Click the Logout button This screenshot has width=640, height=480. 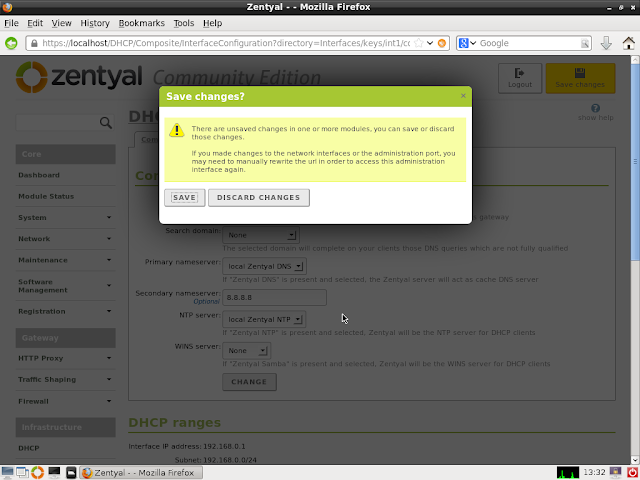tap(520, 78)
